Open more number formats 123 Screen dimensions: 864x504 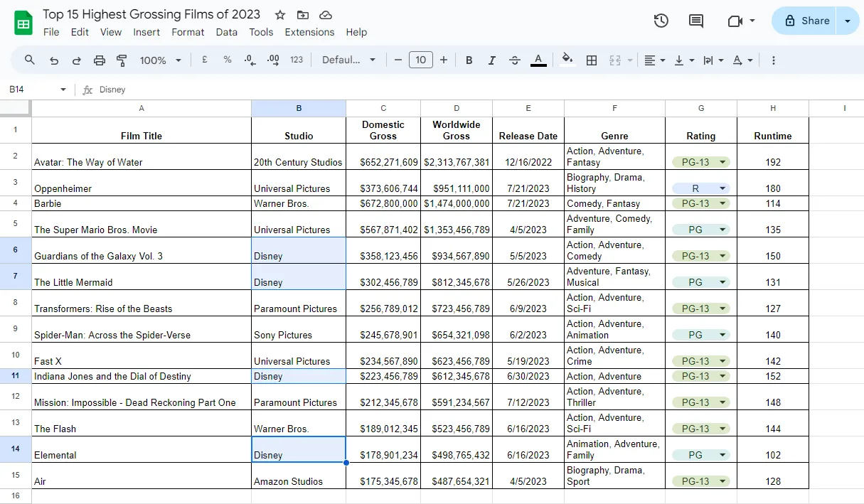297,60
